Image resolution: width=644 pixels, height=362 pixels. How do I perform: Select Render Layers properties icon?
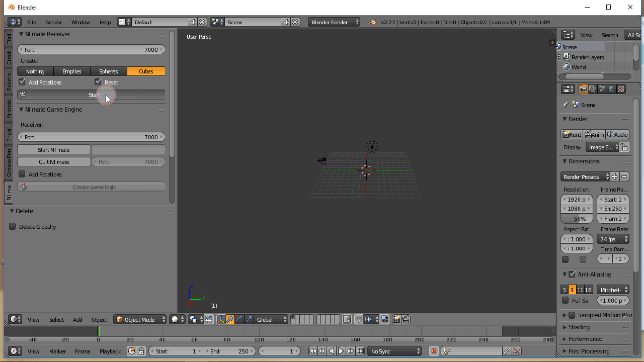tap(592, 89)
